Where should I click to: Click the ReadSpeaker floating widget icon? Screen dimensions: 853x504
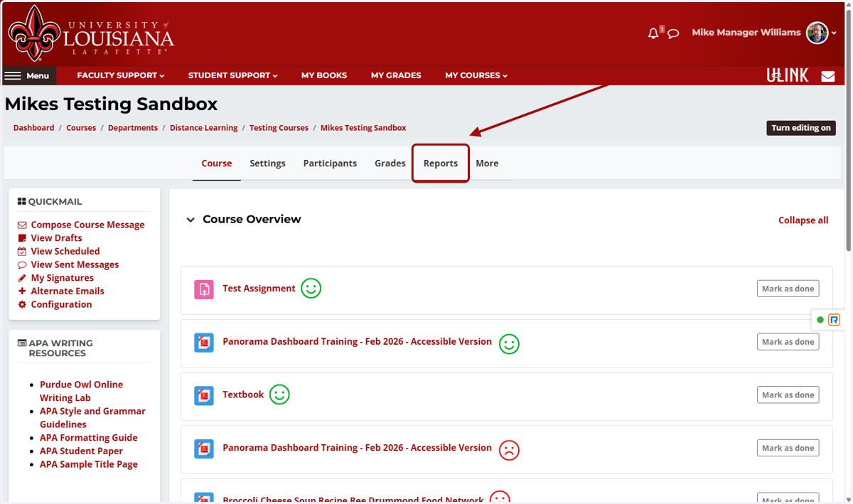point(835,320)
